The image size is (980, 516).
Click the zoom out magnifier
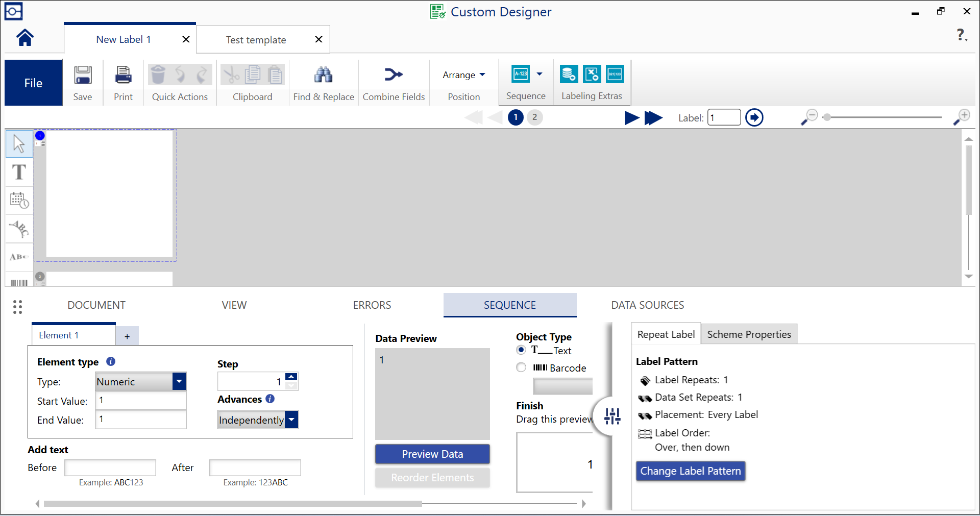pyautogui.click(x=809, y=117)
